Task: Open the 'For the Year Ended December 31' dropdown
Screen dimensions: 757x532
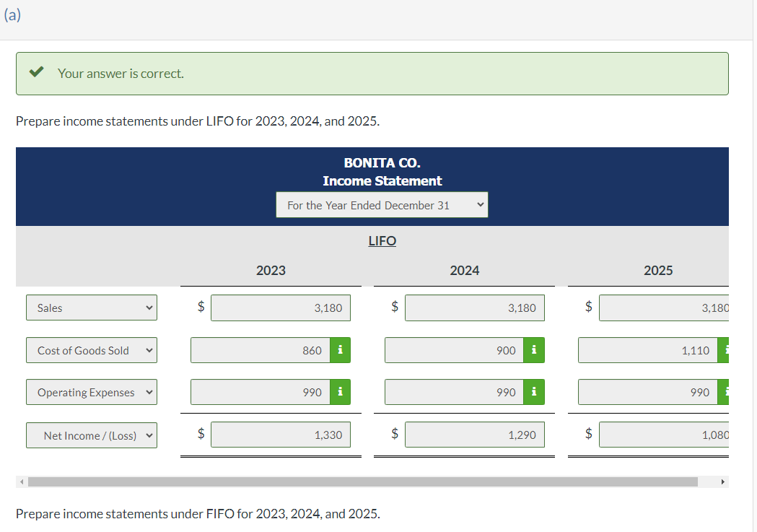Action: (381, 204)
